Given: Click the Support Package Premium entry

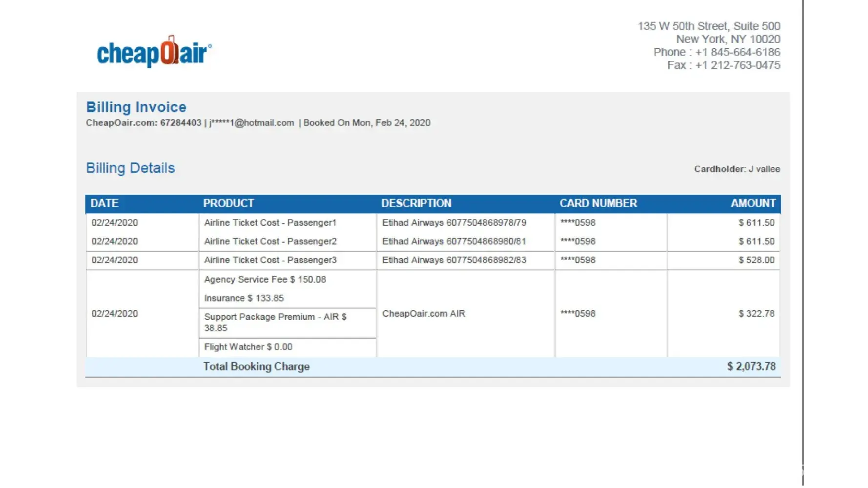Looking at the screenshot, I should pos(275,322).
